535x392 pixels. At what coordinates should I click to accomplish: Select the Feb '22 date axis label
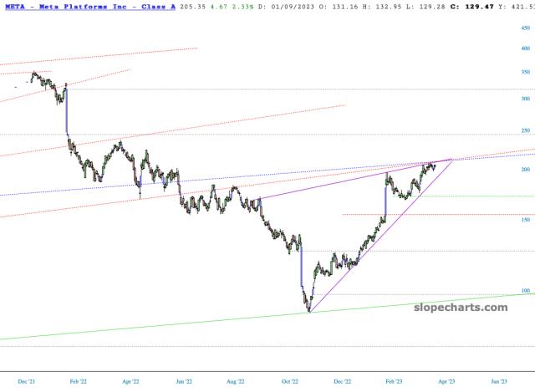[77, 379]
